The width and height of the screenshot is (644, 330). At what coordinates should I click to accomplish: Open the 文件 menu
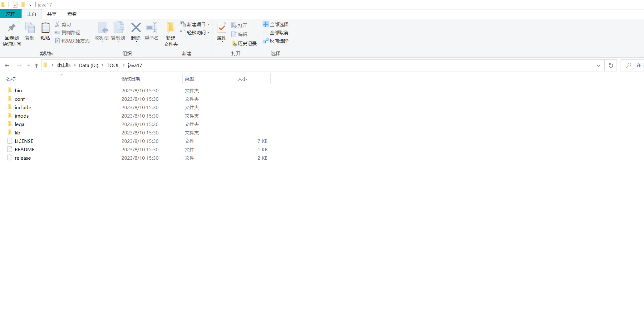click(x=11, y=14)
